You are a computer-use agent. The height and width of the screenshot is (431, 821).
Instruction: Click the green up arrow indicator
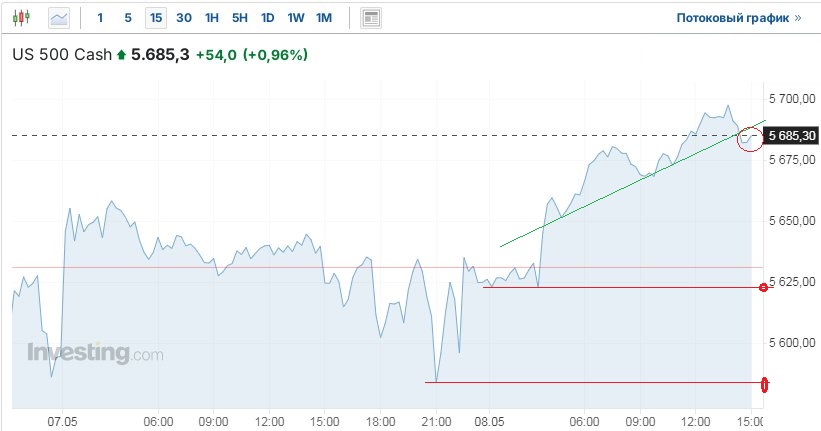pos(122,55)
